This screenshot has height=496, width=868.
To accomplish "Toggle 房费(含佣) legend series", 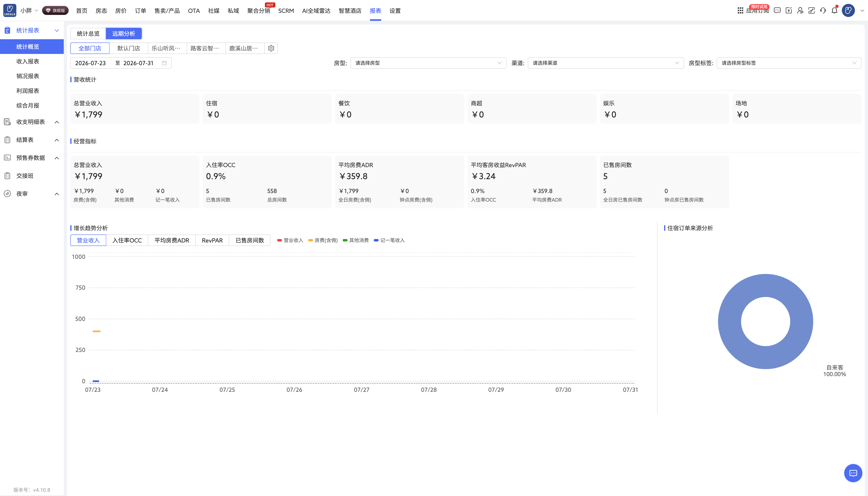I will [x=323, y=240].
